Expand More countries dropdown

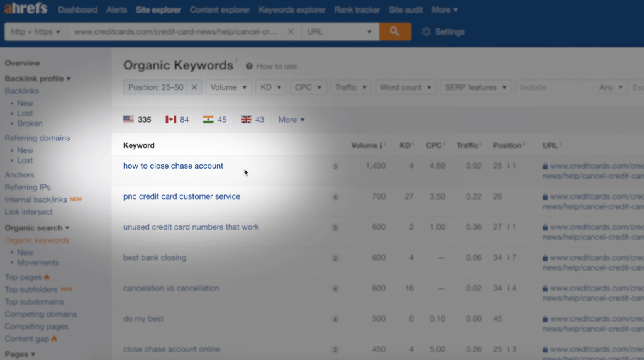pyautogui.click(x=291, y=120)
